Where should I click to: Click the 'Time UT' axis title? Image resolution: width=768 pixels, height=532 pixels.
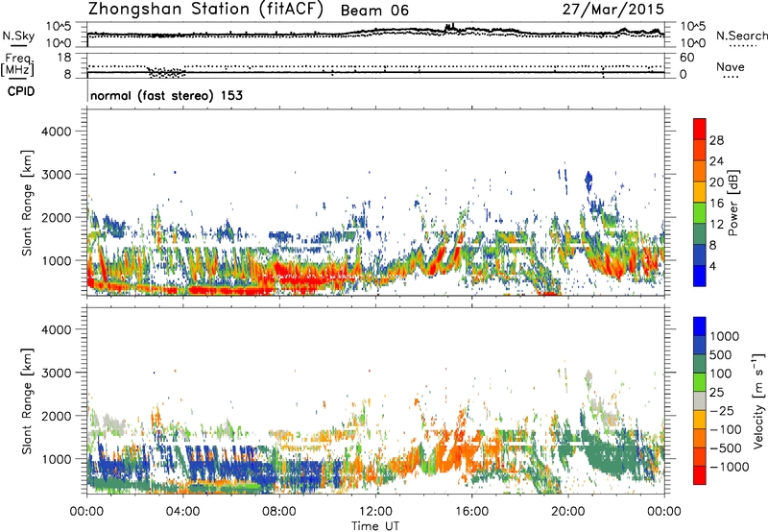[x=375, y=526]
